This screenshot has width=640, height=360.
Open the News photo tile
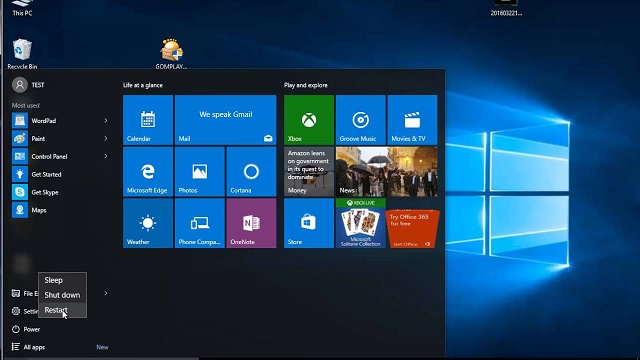(x=387, y=172)
